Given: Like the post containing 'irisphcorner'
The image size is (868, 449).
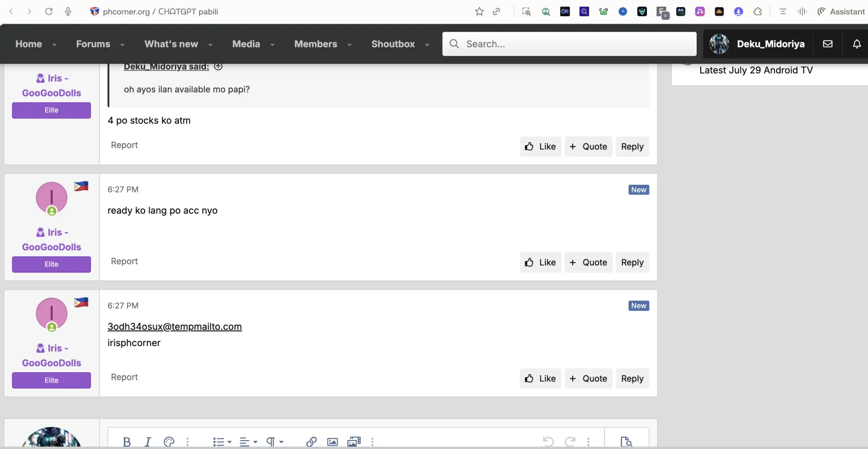Looking at the screenshot, I should [540, 379].
